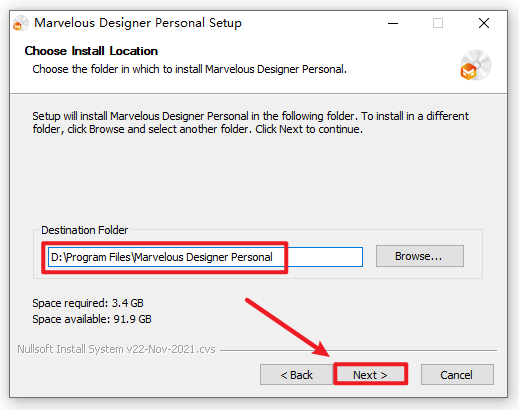Click the Choose Install Location heading
Screen dimensions: 519x410
click(91, 51)
